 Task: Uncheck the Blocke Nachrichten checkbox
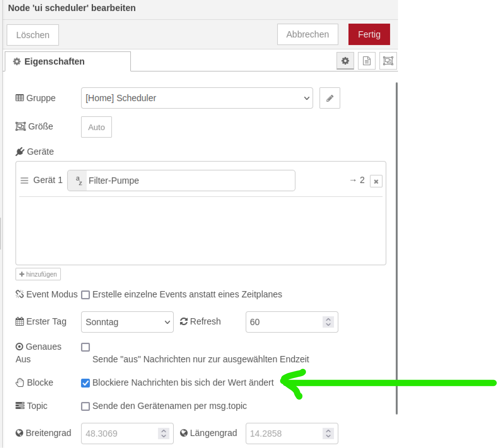(85, 383)
